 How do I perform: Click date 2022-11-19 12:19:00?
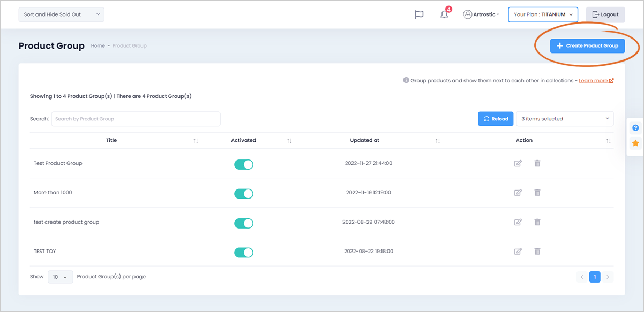click(x=369, y=193)
